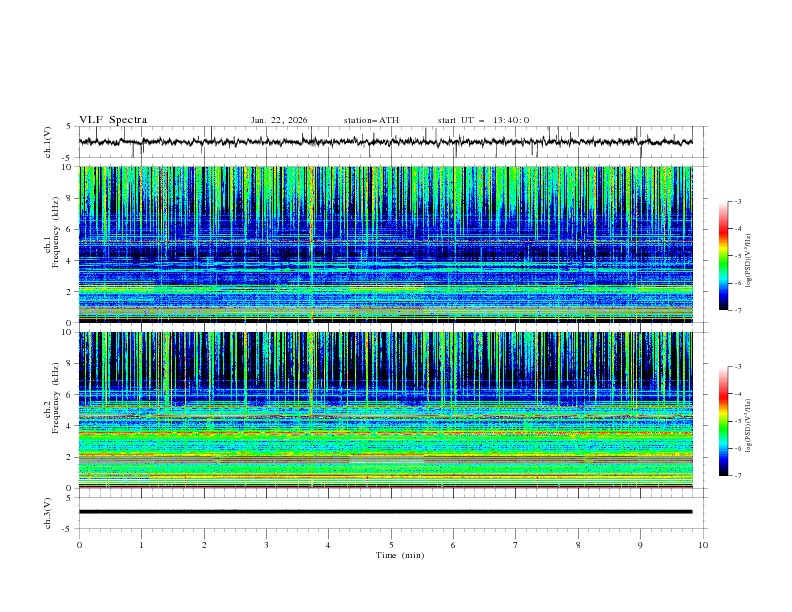Click the station=ATH label
The height and width of the screenshot is (612, 792).
371,120
